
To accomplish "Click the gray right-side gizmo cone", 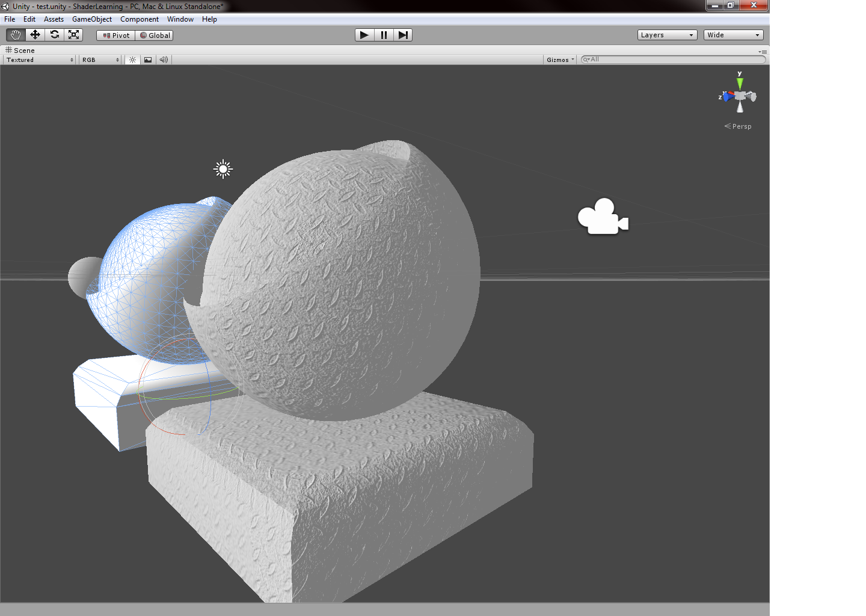I will [x=752, y=96].
